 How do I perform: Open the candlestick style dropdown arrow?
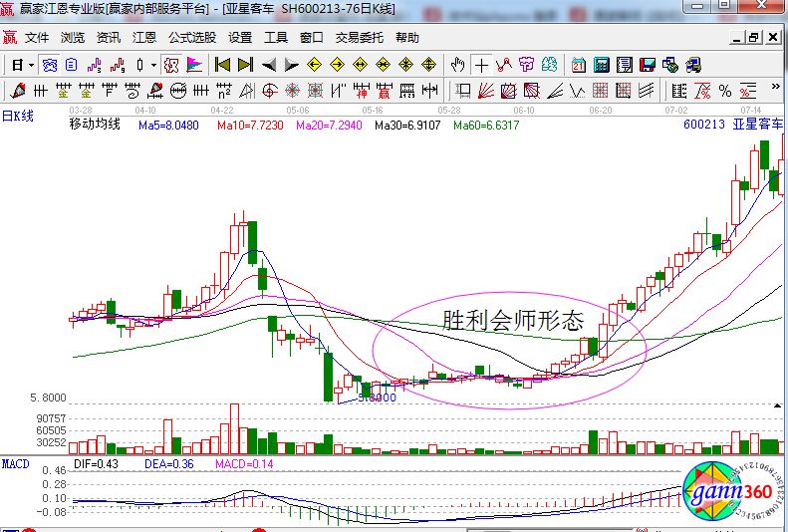(x=152, y=65)
